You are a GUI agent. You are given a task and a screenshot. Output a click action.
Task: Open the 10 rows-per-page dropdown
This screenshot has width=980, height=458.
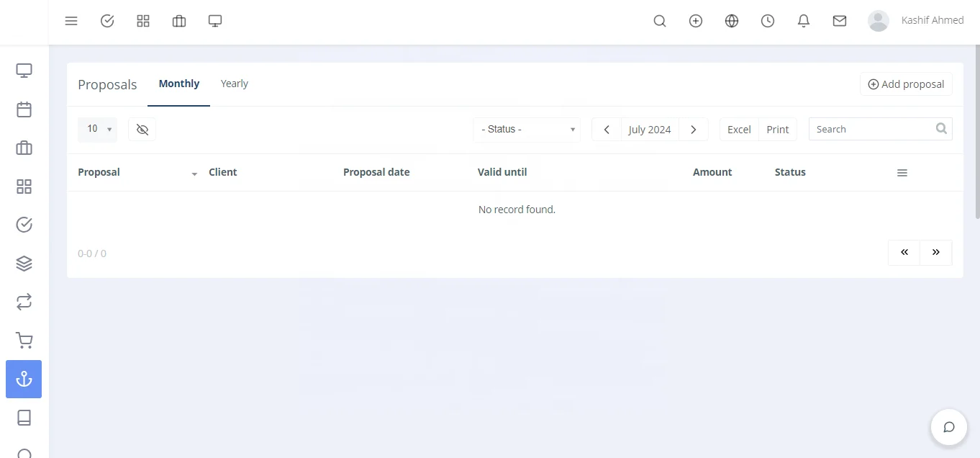pyautogui.click(x=97, y=129)
